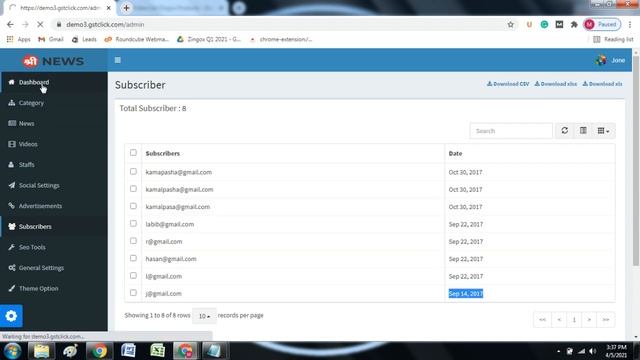Go to News in the sidebar
640x360 pixels.
54,123
